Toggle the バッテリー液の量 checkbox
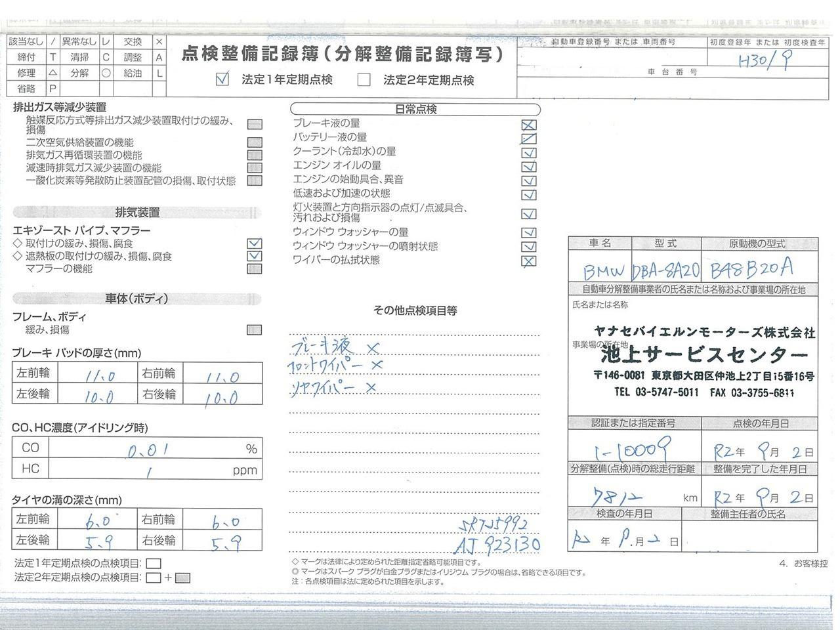The height and width of the screenshot is (630, 840). point(528,138)
